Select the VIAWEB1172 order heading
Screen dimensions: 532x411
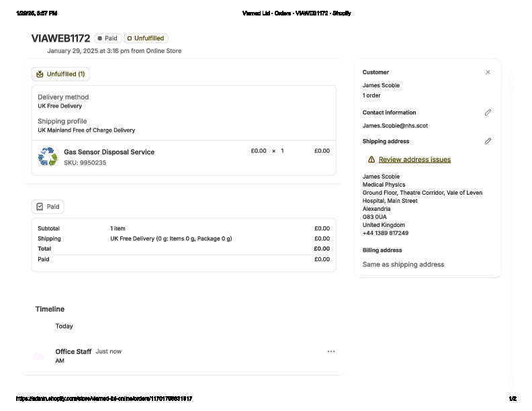coord(60,38)
